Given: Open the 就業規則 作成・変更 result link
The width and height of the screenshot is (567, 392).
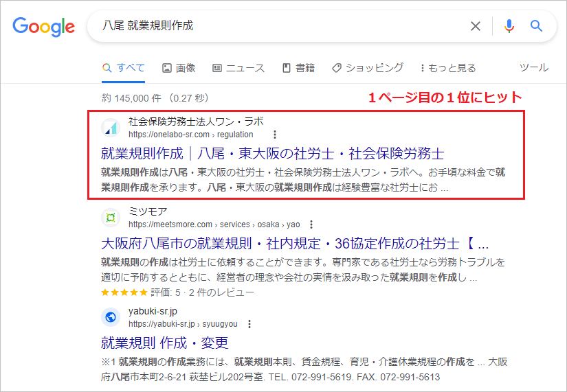Looking at the screenshot, I should click(x=164, y=343).
